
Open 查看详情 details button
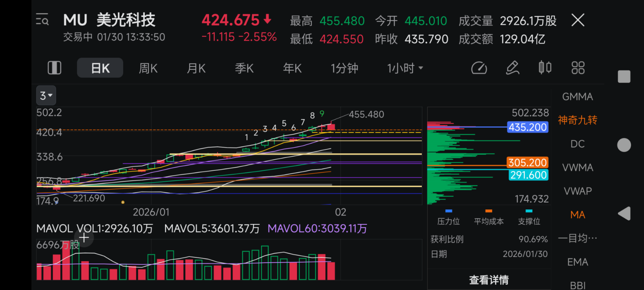(489, 280)
